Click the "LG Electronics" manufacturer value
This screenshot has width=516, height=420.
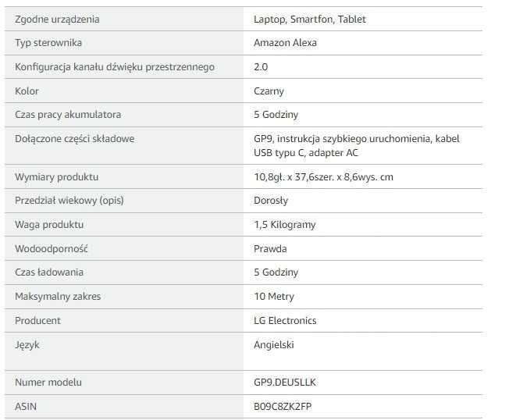[285, 321]
